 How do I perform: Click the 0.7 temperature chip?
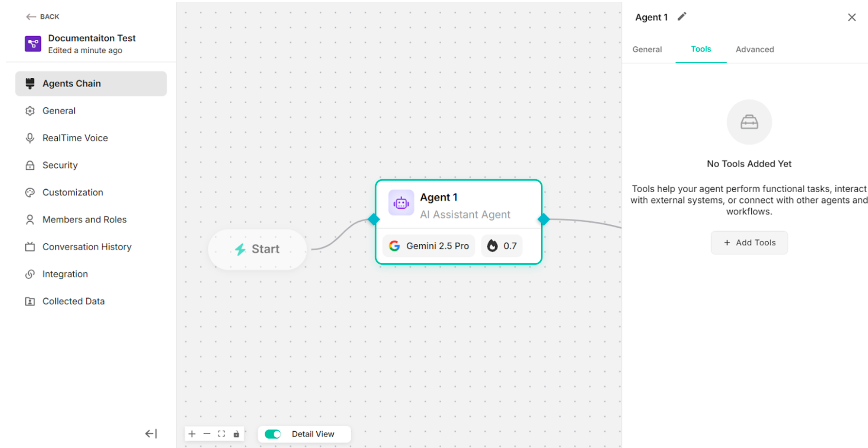[x=502, y=246]
